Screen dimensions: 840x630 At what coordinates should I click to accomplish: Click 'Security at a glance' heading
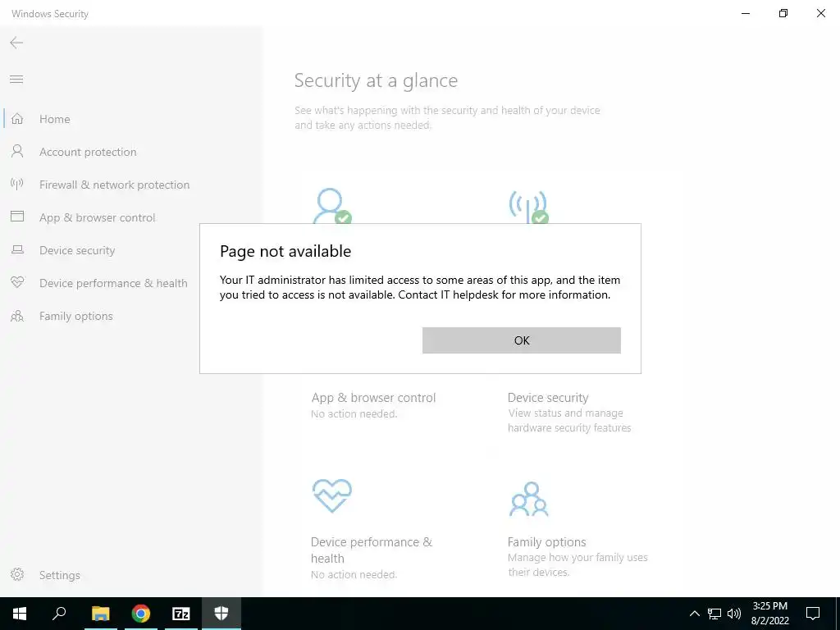point(376,80)
